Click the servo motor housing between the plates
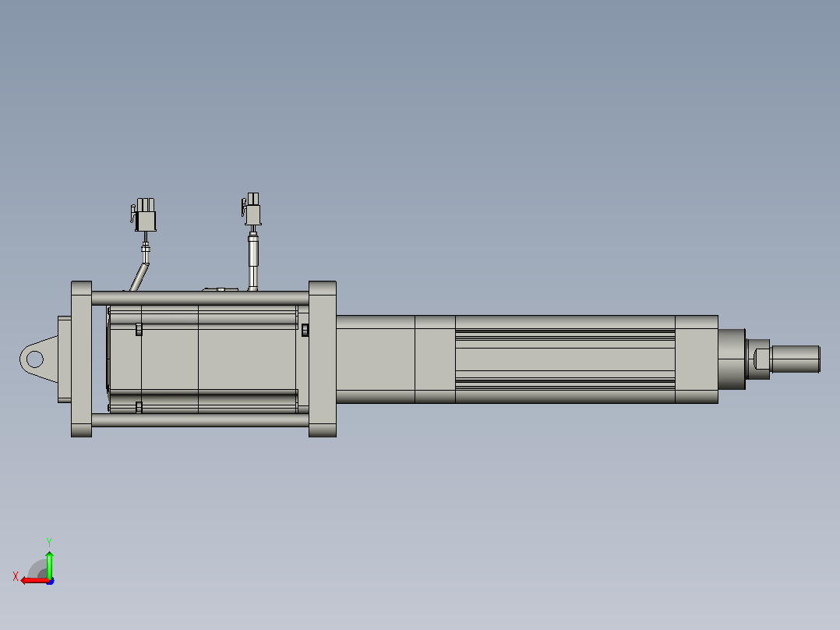The image size is (840, 630). click(x=203, y=359)
